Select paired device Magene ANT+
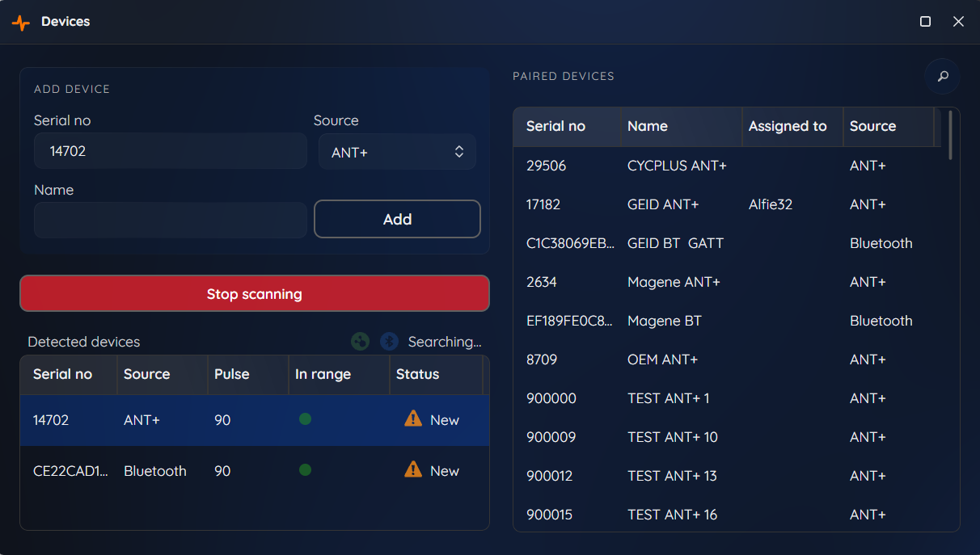The height and width of the screenshot is (555, 980). tap(728, 282)
